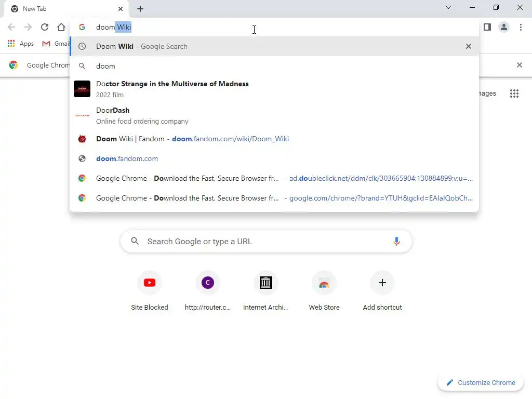532x399 pixels.
Task: Open the Google apps grid launcher
Action: pyautogui.click(x=514, y=94)
